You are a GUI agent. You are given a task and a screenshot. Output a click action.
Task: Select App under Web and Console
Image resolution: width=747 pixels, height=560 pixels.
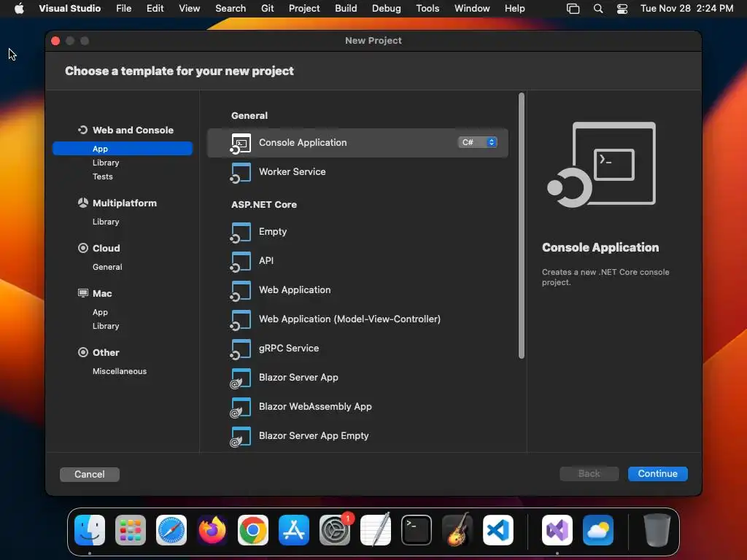coord(123,149)
